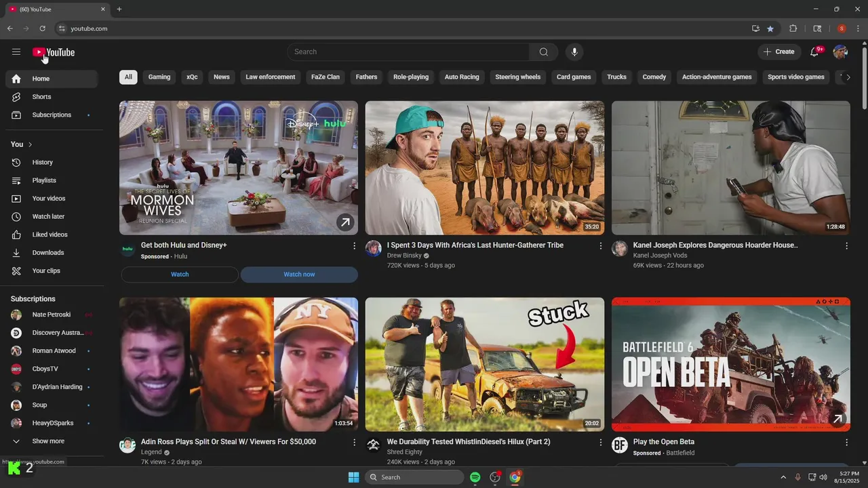
Task: Open options for Hulu sponsored ad
Action: click(354, 246)
